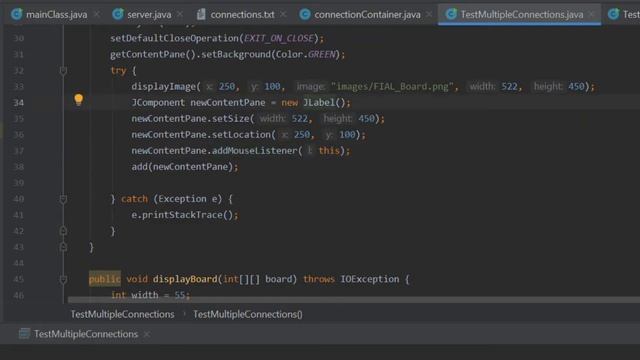This screenshot has height=360, width=640.
Task: Close the TestMultipleConnections.java tab
Action: coord(591,15)
